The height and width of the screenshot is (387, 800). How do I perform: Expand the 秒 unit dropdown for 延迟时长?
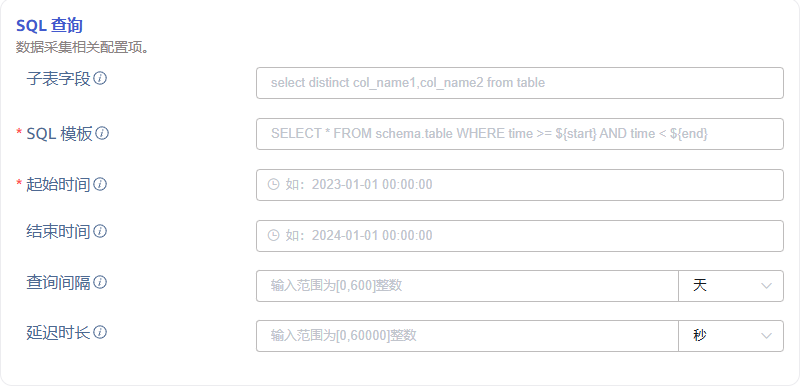pyautogui.click(x=731, y=336)
